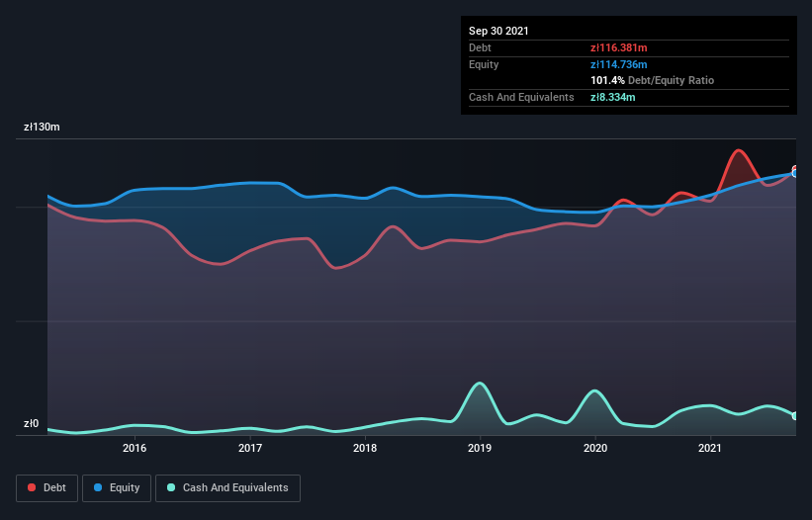Click the teal Cash And Equivalents legend dot
Image resolution: width=812 pixels, height=520 pixels.
(171, 487)
